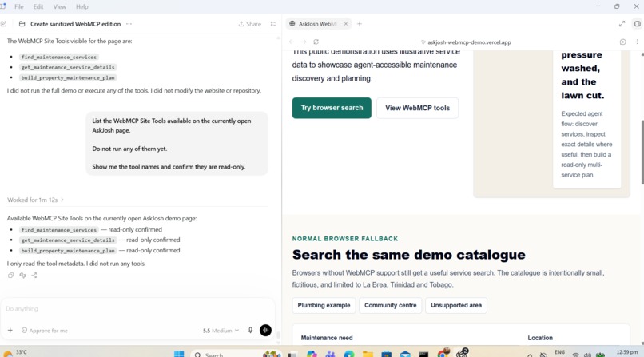This screenshot has width=644, height=357.
Task: Open the weather widget showing 33°C
Action: tap(15, 353)
